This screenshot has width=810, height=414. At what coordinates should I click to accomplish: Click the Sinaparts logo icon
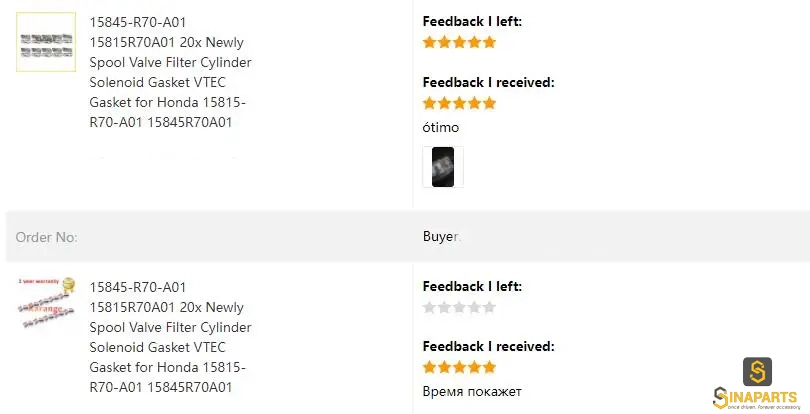click(757, 371)
